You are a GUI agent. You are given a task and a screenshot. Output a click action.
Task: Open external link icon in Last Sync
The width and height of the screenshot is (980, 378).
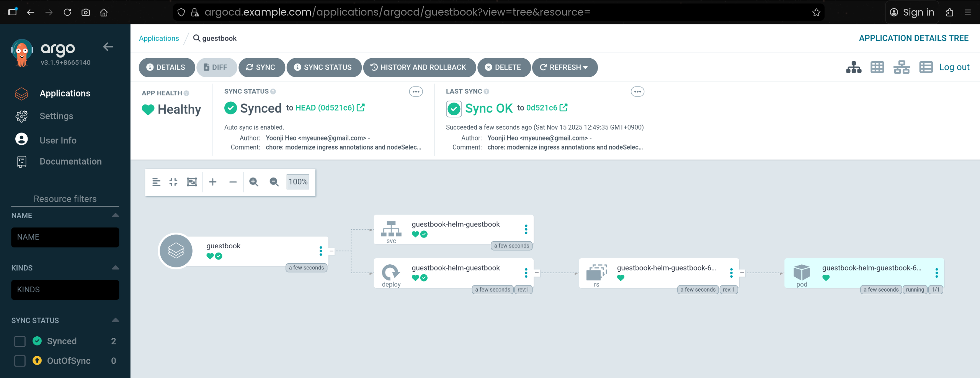point(563,108)
